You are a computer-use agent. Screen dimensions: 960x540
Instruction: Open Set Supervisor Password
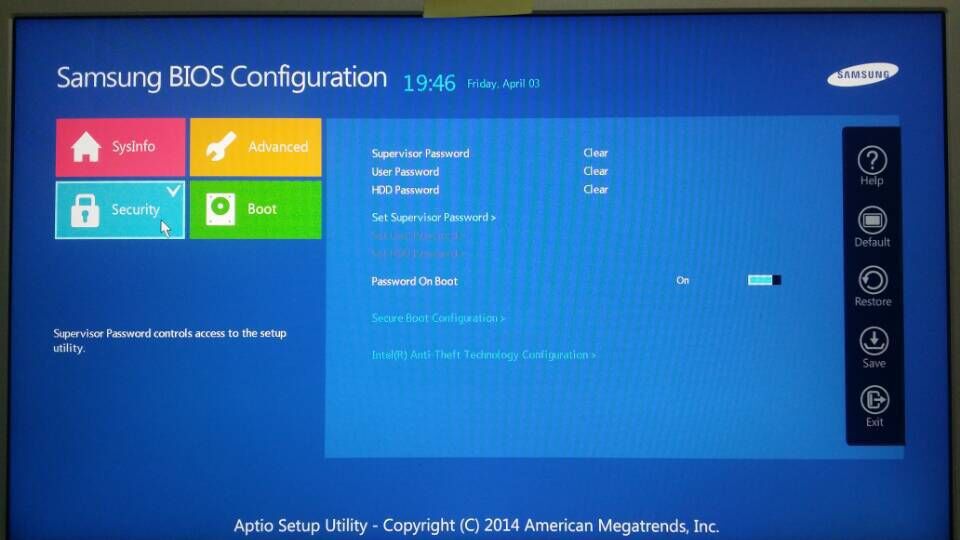point(433,217)
